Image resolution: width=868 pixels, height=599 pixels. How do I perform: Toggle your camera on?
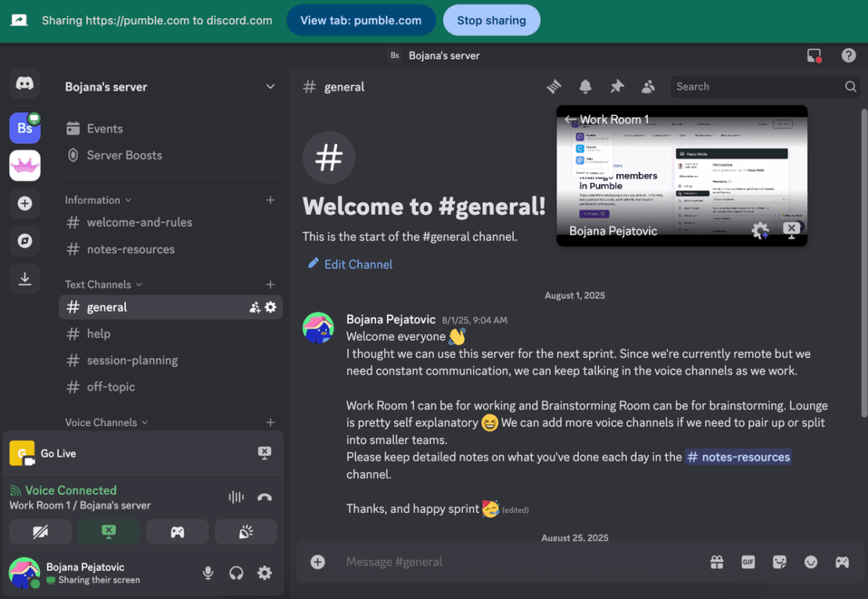[x=41, y=532]
